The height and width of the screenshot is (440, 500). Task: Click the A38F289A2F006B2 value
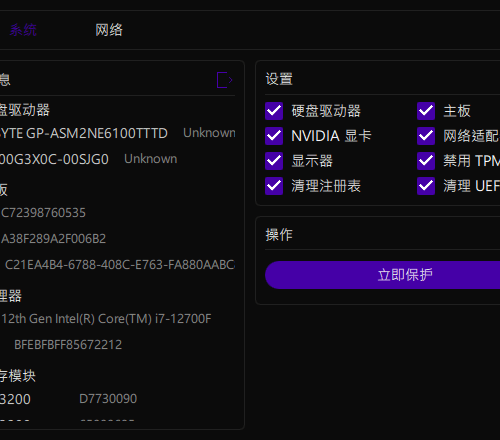(x=53, y=239)
